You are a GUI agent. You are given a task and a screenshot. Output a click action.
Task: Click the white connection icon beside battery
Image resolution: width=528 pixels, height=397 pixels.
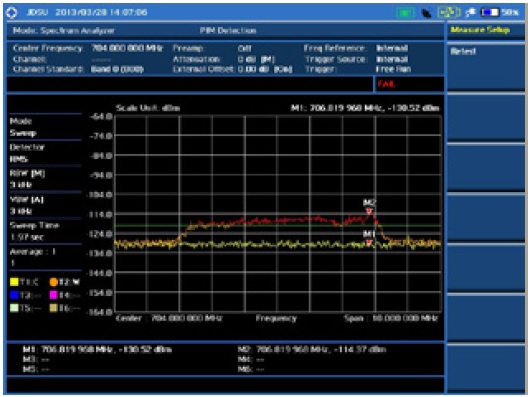[x=470, y=13]
